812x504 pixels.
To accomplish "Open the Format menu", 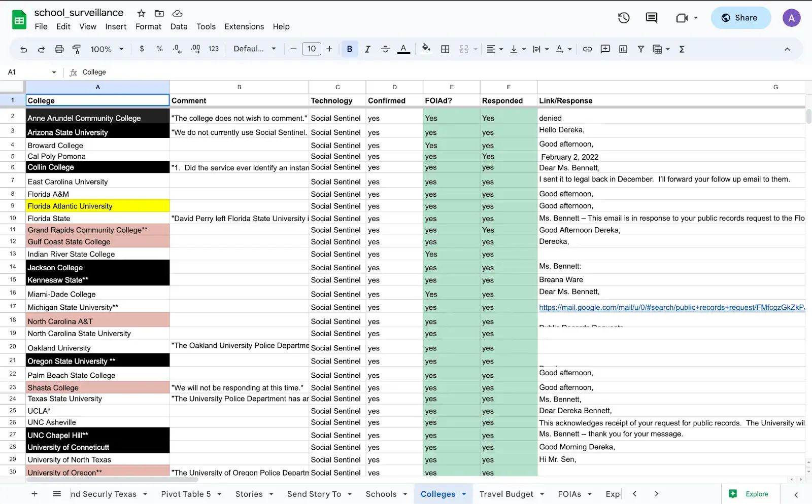I will point(148,26).
